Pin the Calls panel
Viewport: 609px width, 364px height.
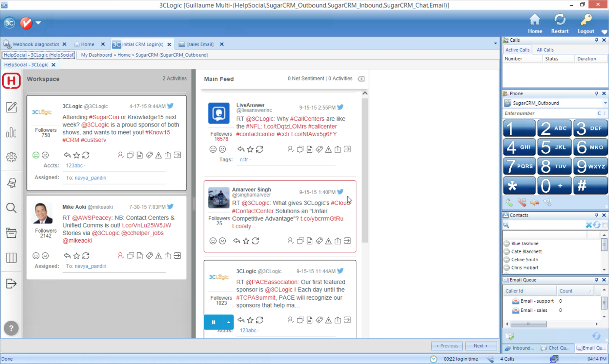click(x=597, y=40)
